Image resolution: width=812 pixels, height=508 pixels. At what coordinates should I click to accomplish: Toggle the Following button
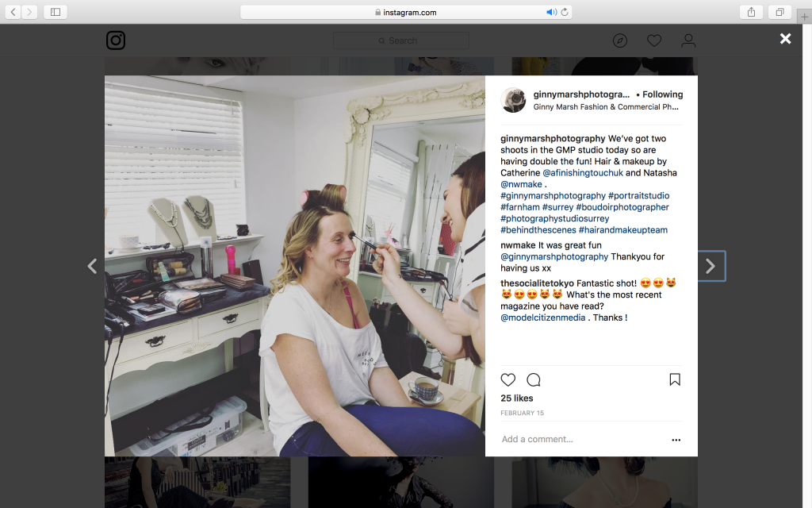tap(662, 94)
